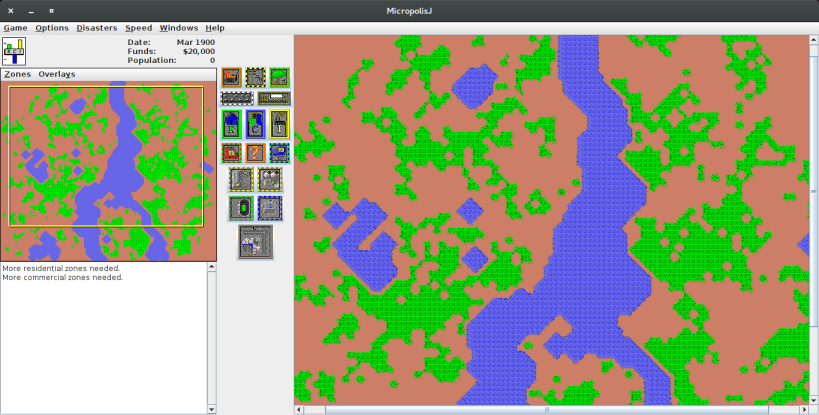Image resolution: width=819 pixels, height=415 pixels.
Task: Open the Disasters menu
Action: 97,28
